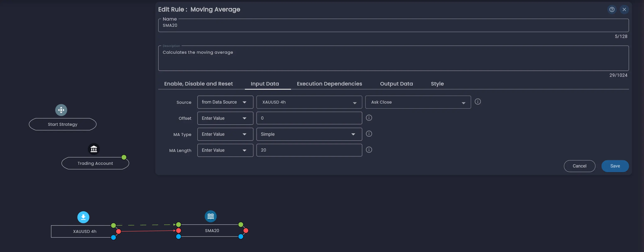
Task: Click info icon beside MA Type
Action: point(369,134)
